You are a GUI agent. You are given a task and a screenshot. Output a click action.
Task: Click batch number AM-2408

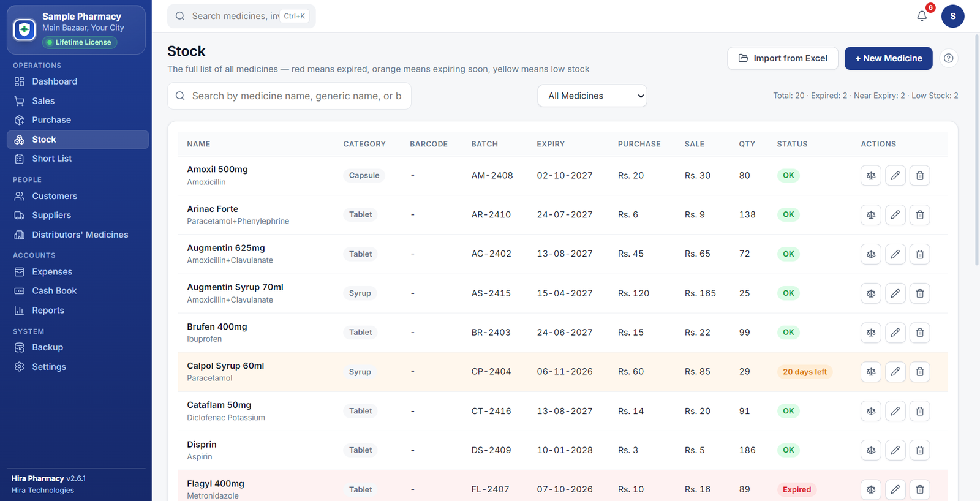click(x=492, y=176)
